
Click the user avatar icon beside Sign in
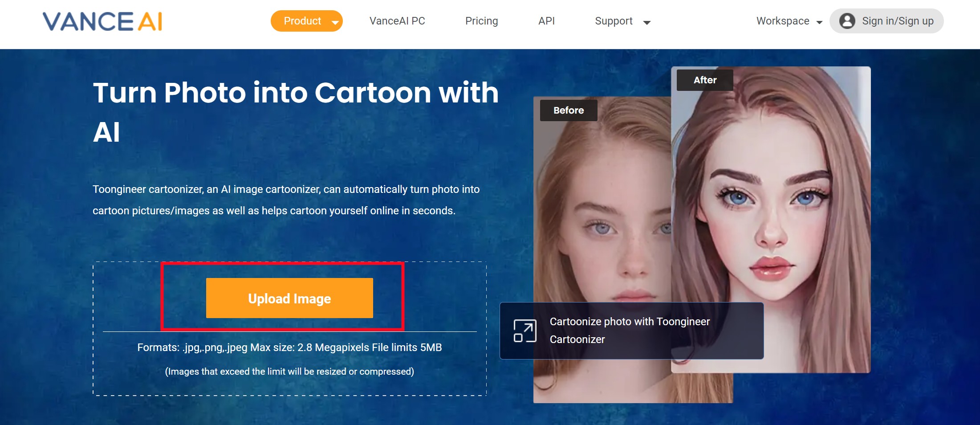coord(847,20)
